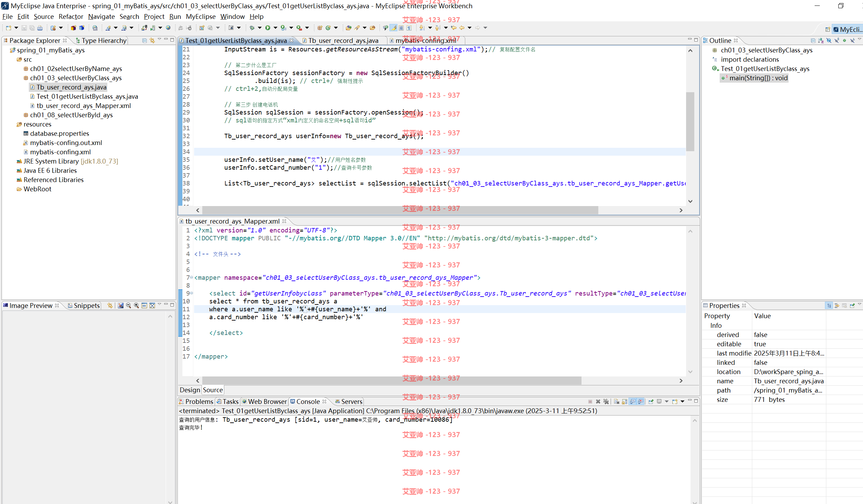Click vertical scrollbar thumb of Java editor

coord(690,121)
